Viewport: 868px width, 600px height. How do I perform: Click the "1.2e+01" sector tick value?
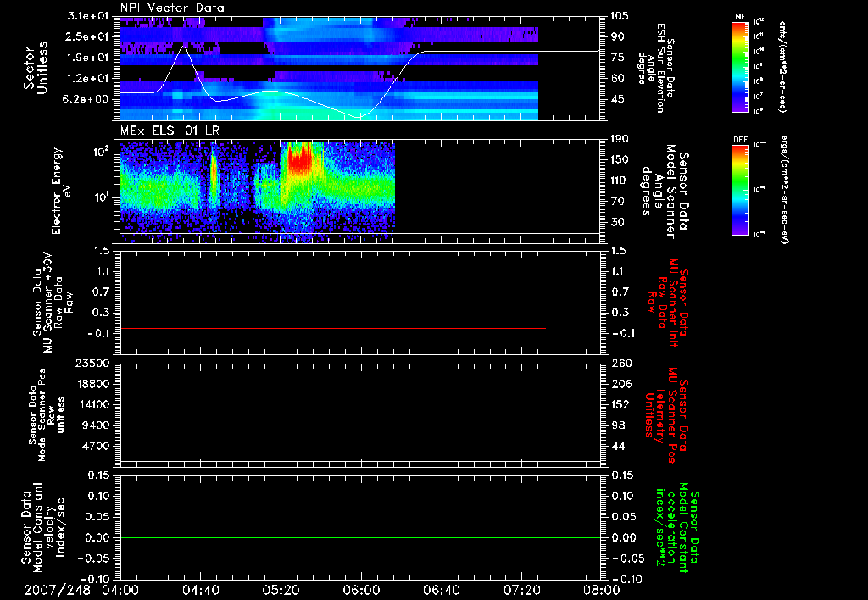click(86, 78)
